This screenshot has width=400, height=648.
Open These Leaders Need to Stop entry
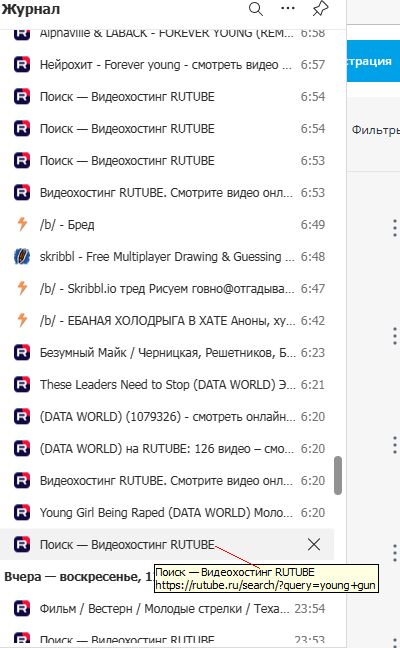pyautogui.click(x=167, y=385)
